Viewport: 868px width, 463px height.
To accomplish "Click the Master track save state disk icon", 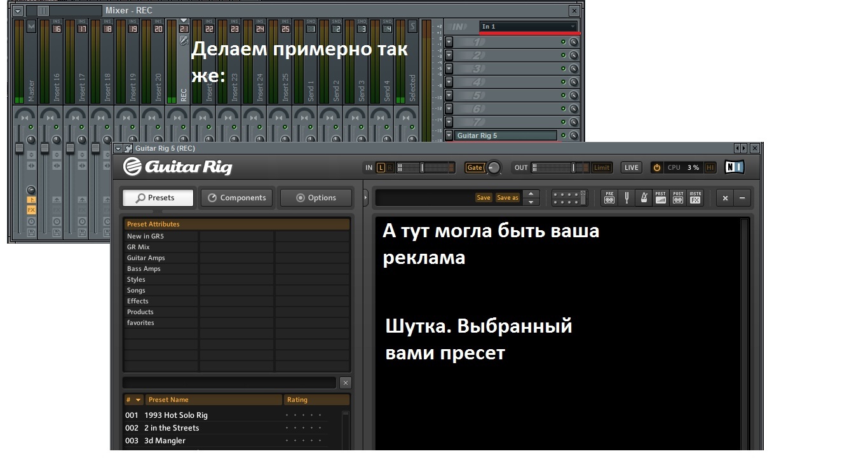I will 31,233.
